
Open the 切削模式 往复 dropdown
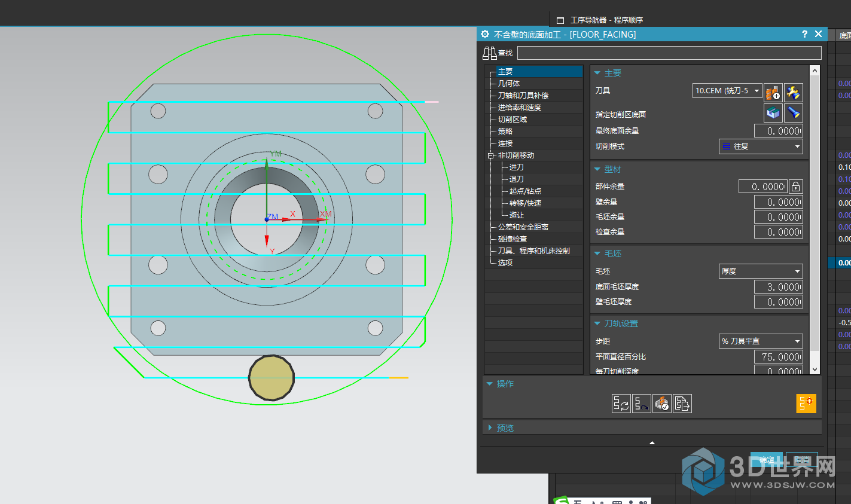pyautogui.click(x=761, y=146)
